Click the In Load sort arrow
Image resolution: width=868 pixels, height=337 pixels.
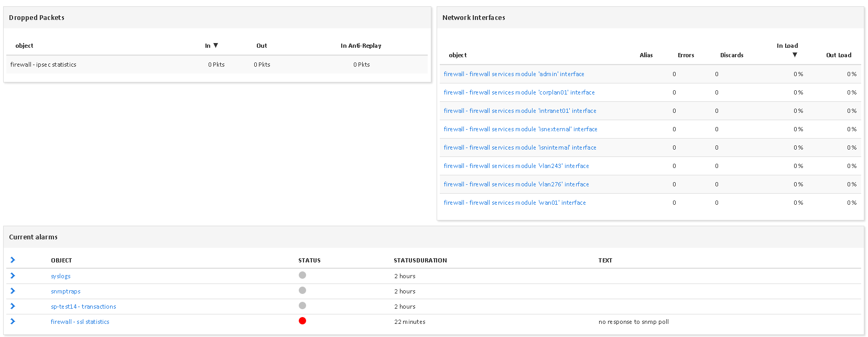(795, 55)
